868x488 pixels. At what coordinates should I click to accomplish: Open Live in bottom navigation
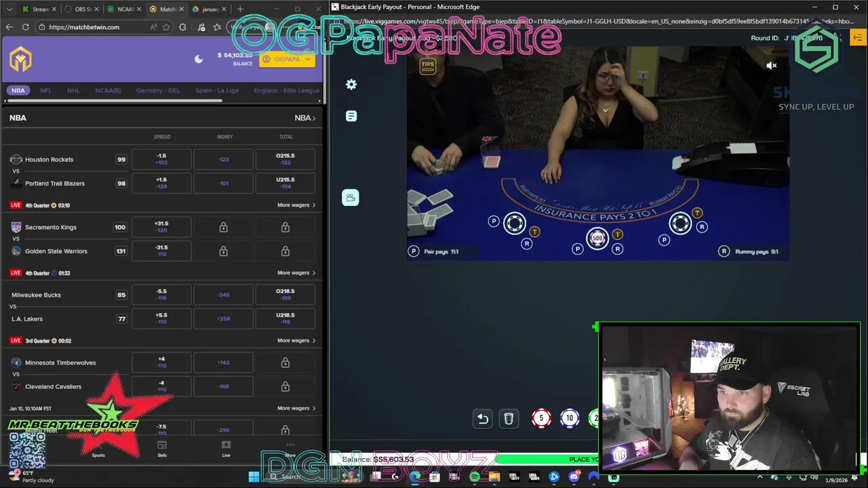(226, 449)
